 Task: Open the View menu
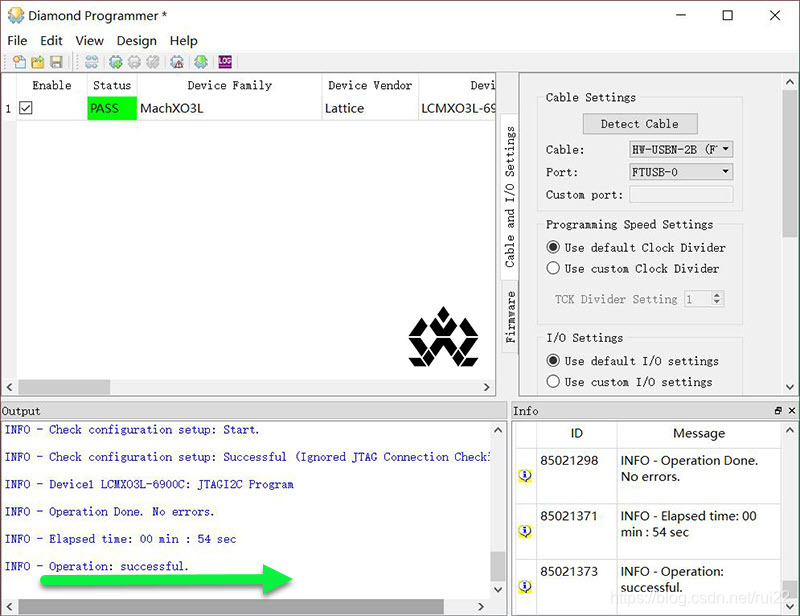(89, 40)
